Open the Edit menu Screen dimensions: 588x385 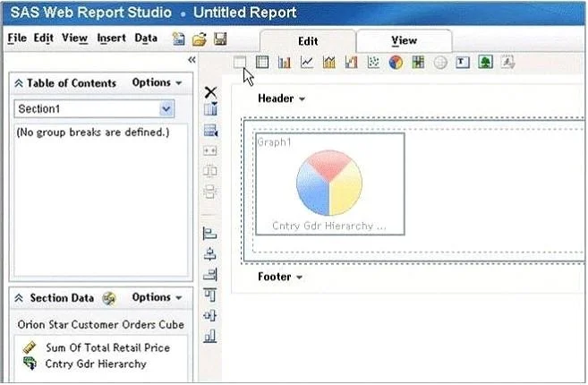pos(44,38)
